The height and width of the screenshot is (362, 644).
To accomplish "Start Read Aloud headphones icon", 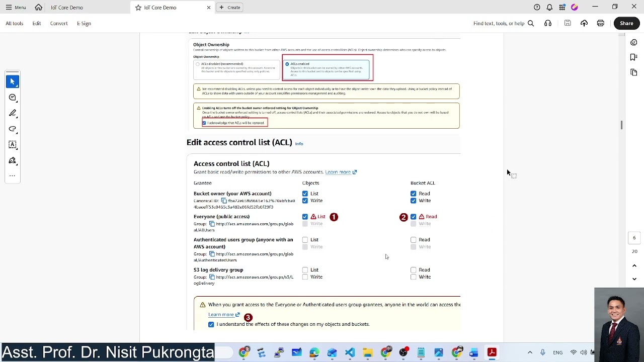I will [x=548, y=24].
